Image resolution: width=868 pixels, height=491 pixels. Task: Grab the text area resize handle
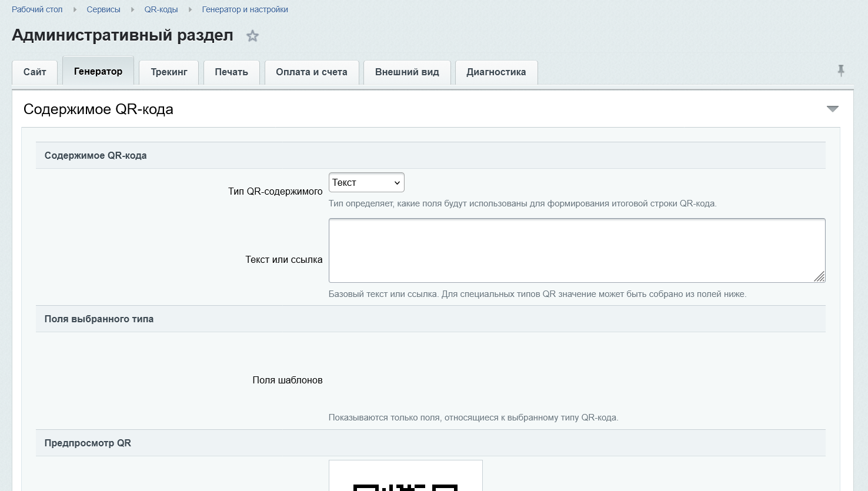pos(819,276)
